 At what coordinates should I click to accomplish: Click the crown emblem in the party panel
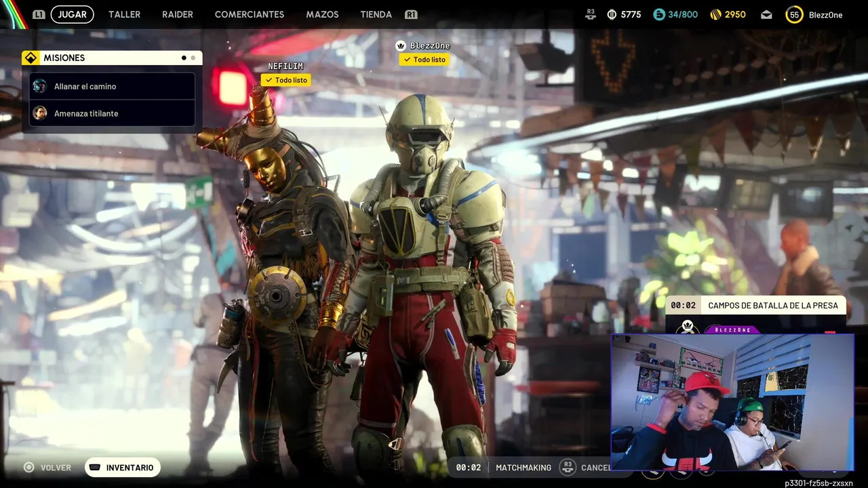pyautogui.click(x=688, y=327)
